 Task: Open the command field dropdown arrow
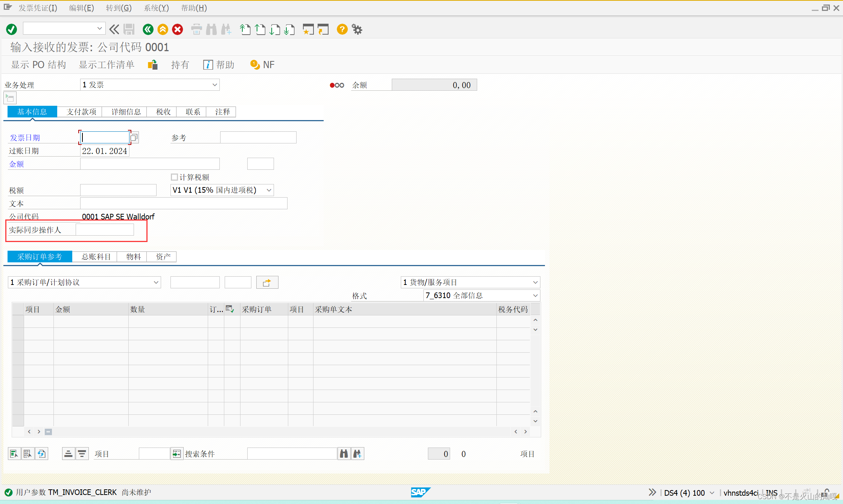[x=99, y=28]
